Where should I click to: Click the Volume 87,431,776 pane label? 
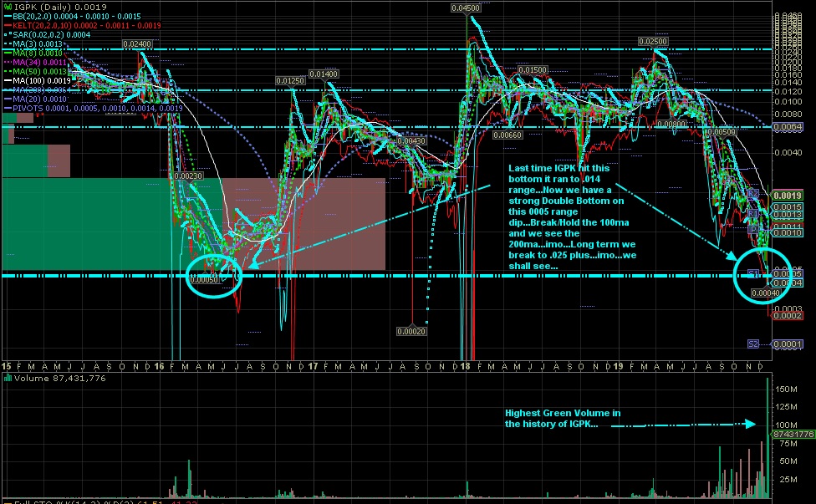tap(60, 378)
